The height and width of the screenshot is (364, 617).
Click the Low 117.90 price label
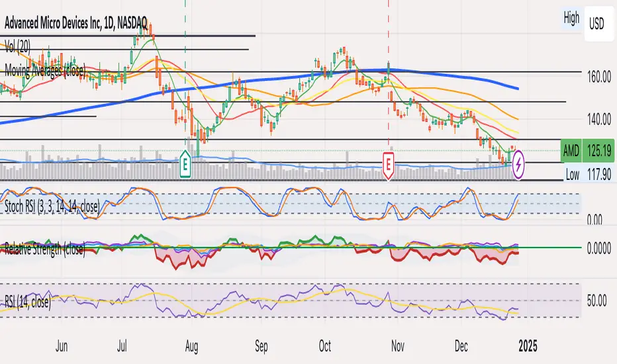tap(588, 174)
